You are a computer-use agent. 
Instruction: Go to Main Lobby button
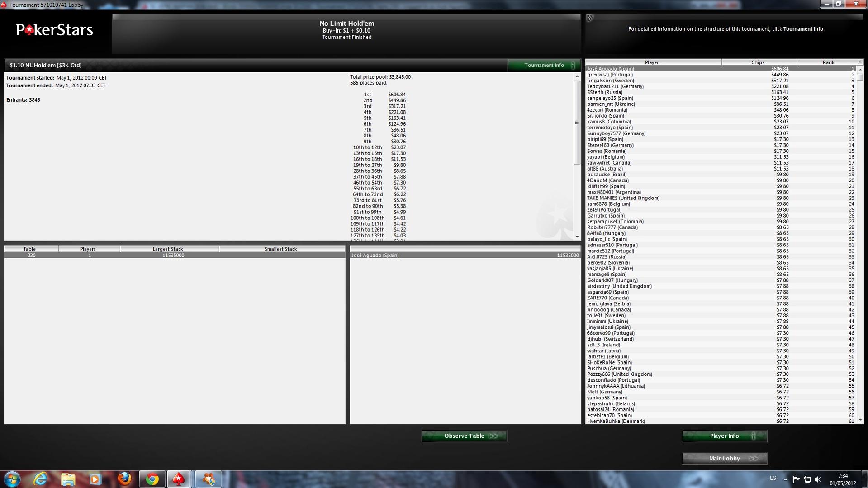[x=725, y=459]
